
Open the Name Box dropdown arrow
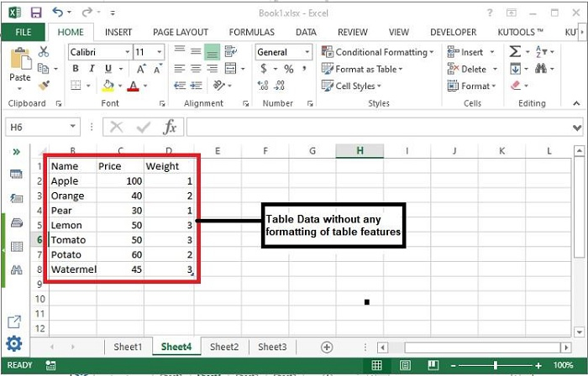[73, 127]
